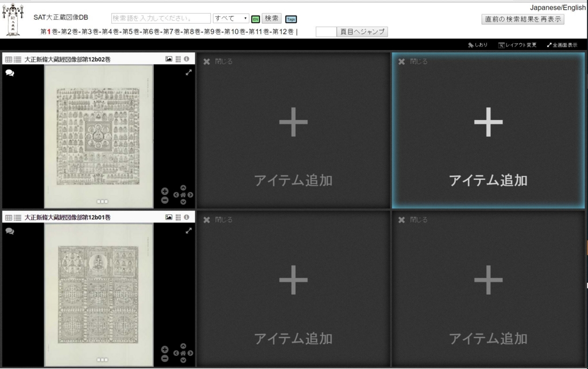This screenshot has width=588, height=369.
Task: Click 直前の検索結果を再表示 button
Action: tap(523, 19)
